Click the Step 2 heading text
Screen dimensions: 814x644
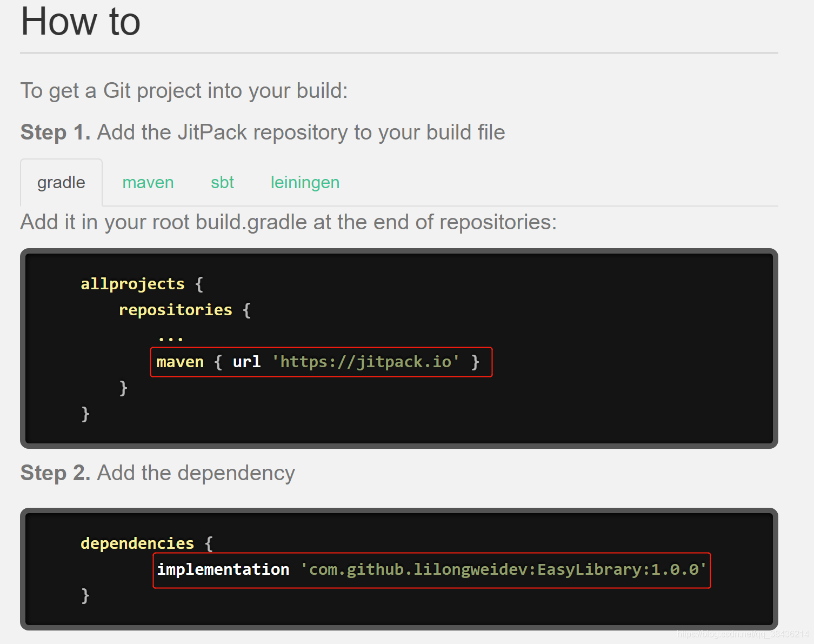55,473
